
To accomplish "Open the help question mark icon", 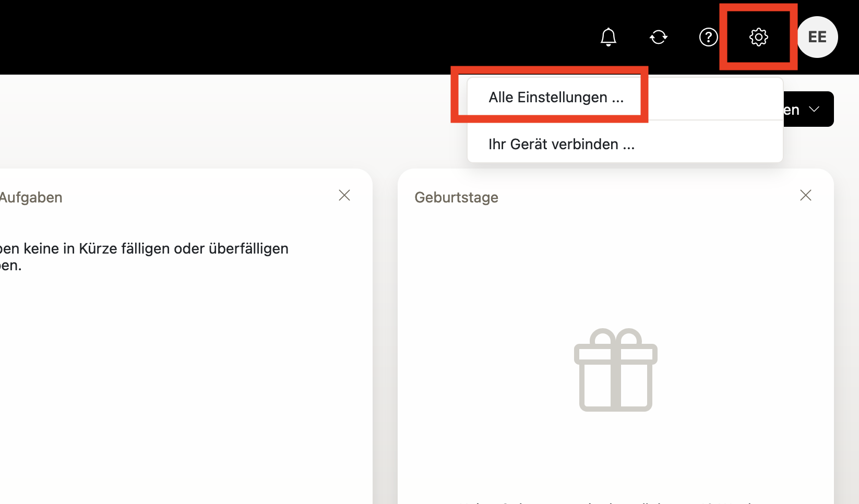I will point(708,37).
